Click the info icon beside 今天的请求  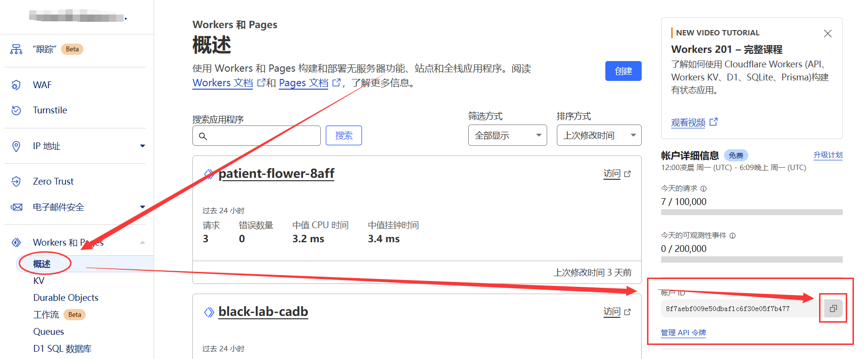pyautogui.click(x=703, y=188)
